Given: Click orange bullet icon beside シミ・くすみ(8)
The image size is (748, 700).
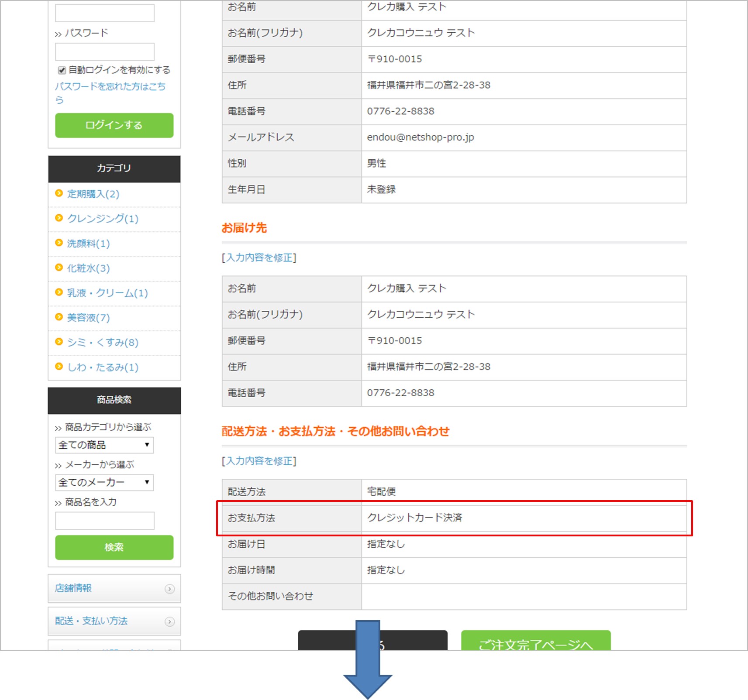Looking at the screenshot, I should click(59, 342).
